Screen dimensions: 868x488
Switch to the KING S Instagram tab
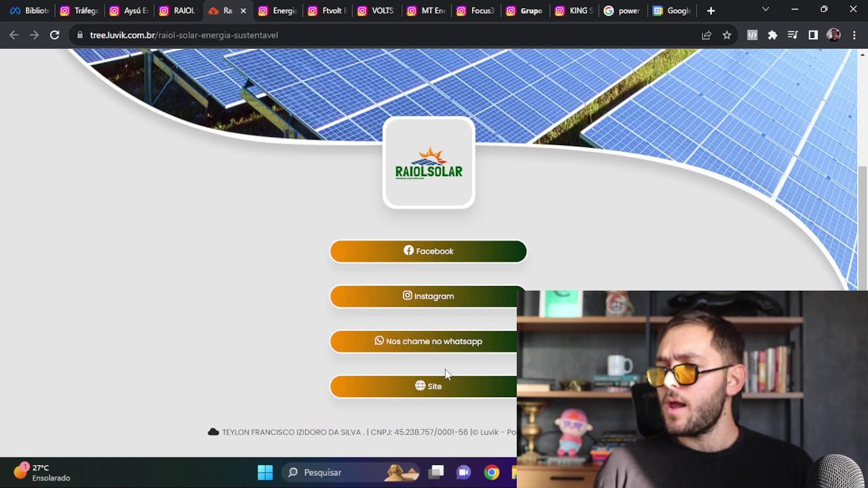(x=575, y=11)
